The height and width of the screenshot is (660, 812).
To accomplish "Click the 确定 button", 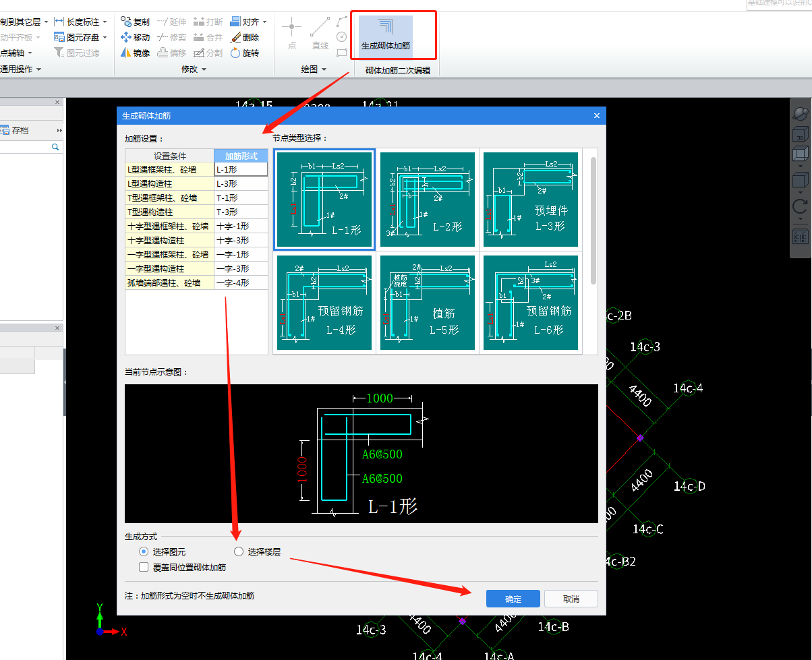I will (x=513, y=599).
